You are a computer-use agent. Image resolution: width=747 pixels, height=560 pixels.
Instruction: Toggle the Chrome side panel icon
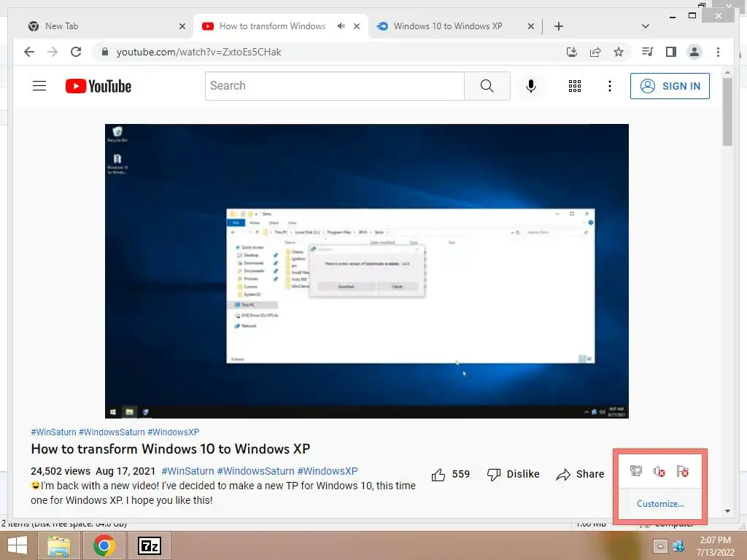(671, 52)
